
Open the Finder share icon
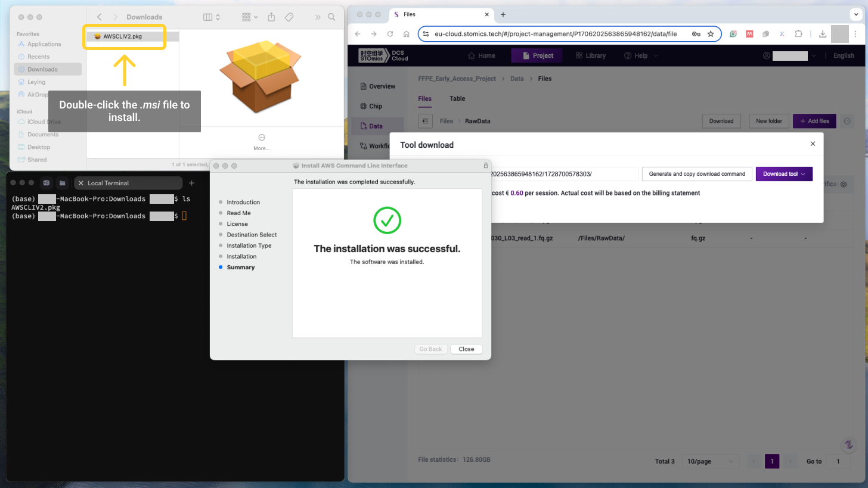(271, 17)
